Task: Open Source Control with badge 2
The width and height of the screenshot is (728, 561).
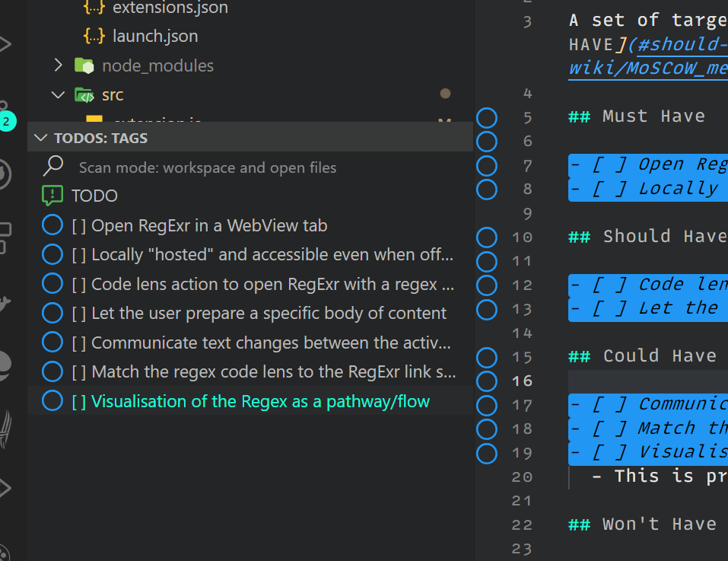Action: point(5,116)
